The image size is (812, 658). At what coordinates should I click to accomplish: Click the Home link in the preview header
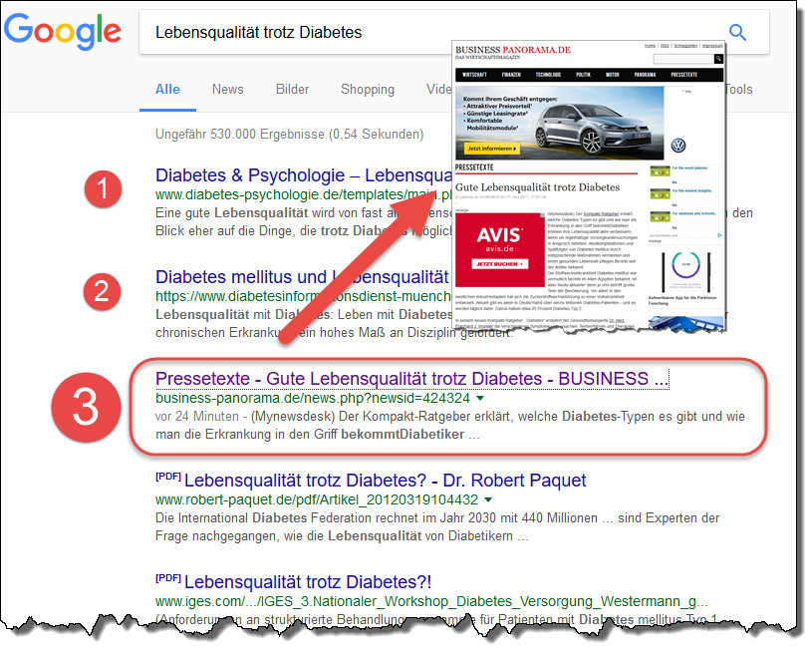tap(650, 46)
